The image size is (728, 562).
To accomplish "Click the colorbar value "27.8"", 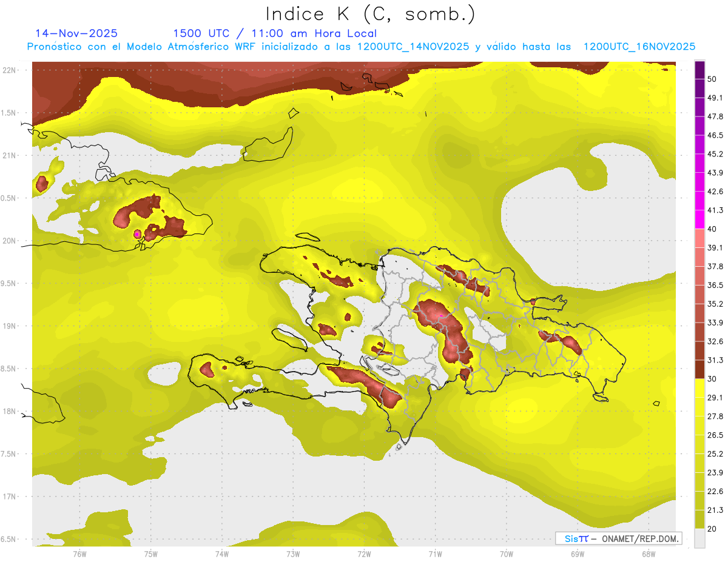I will (715, 416).
